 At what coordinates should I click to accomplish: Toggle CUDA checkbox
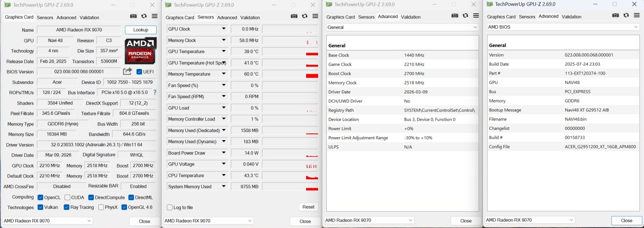coord(68,198)
